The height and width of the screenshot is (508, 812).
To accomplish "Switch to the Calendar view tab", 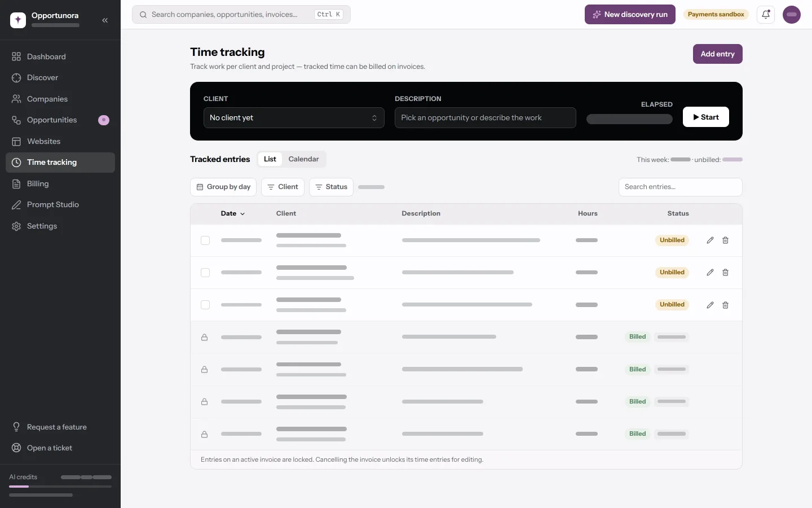I will click(303, 159).
